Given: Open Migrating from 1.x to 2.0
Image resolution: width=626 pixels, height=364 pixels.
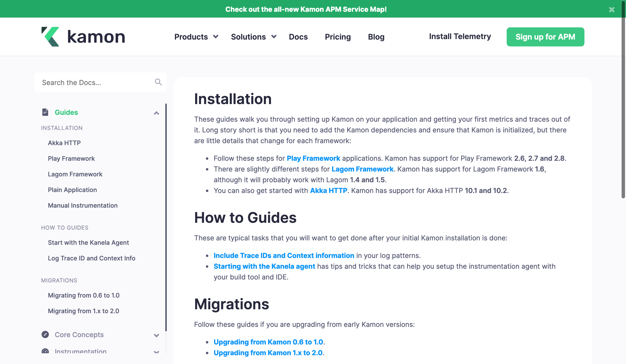Looking at the screenshot, I should click(83, 311).
